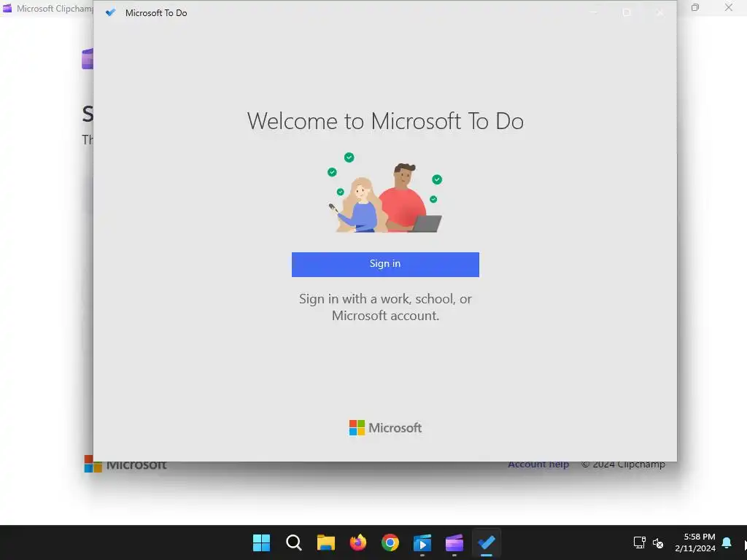
Task: Click Welcome to Microsoft To Do heading
Action: 385,121
